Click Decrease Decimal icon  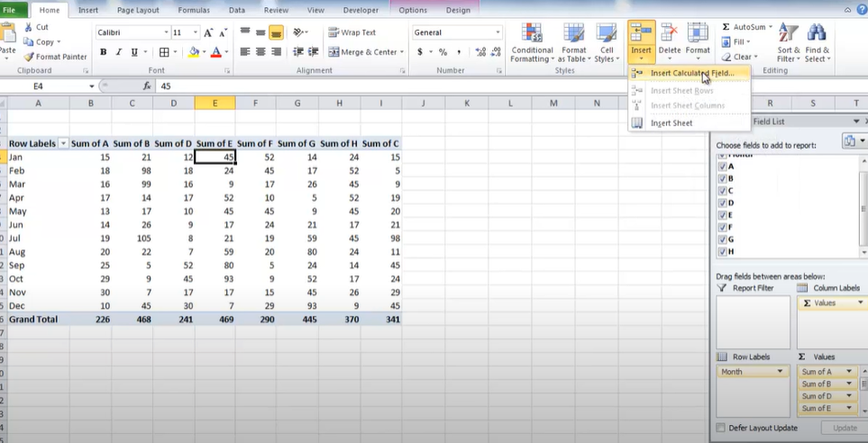coord(495,52)
